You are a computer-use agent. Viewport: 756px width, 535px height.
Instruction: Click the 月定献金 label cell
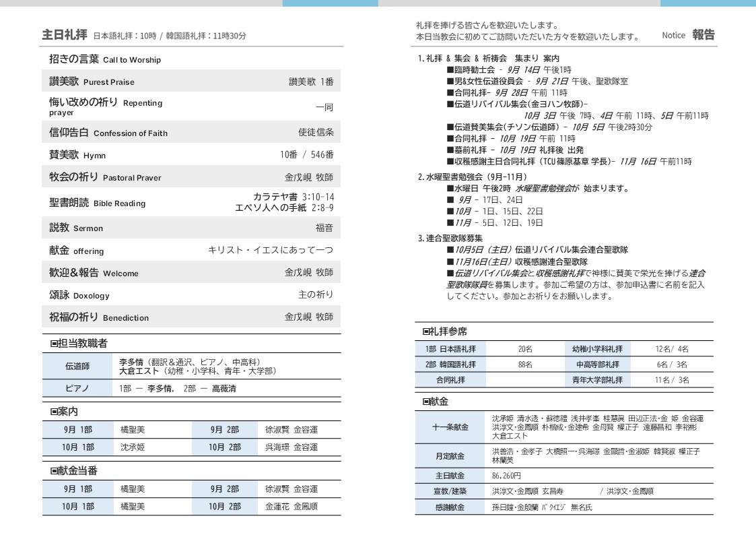450,456
